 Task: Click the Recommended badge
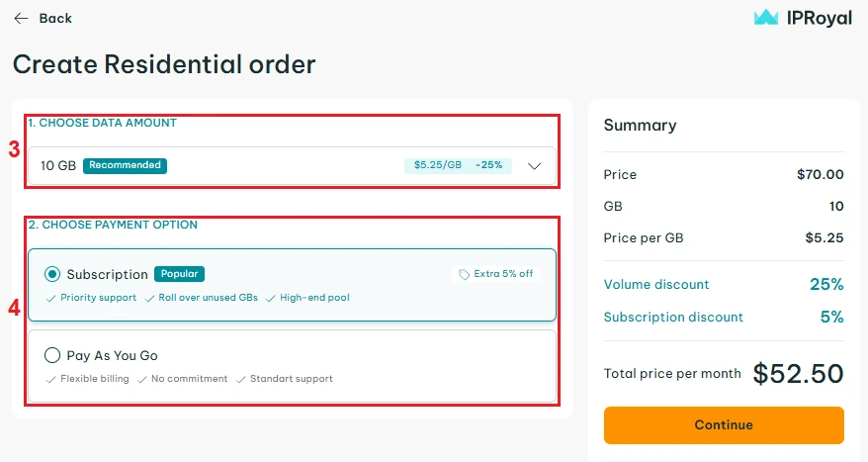click(x=125, y=165)
